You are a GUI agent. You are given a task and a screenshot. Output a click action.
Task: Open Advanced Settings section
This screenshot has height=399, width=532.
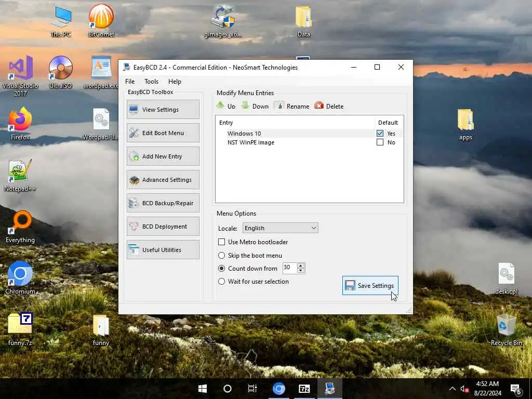(x=163, y=180)
